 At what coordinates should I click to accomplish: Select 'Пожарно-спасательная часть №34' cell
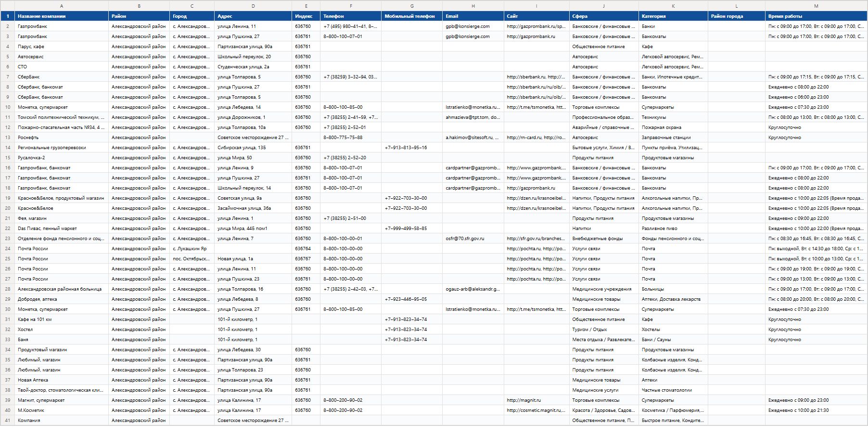(62, 128)
